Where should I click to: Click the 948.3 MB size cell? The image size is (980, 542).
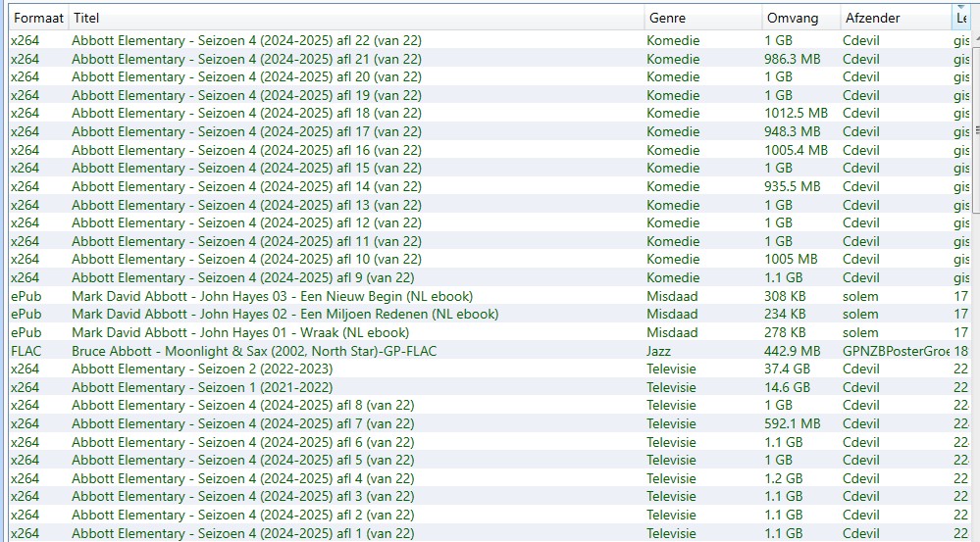point(792,131)
